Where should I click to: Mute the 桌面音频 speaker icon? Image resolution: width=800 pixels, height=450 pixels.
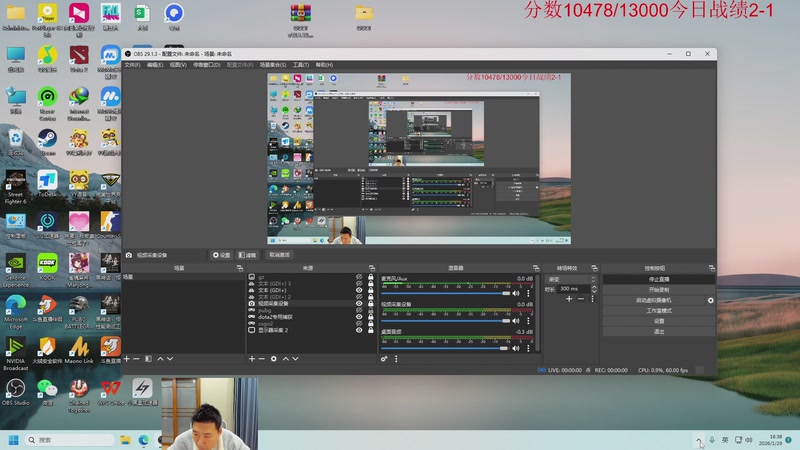click(x=516, y=348)
